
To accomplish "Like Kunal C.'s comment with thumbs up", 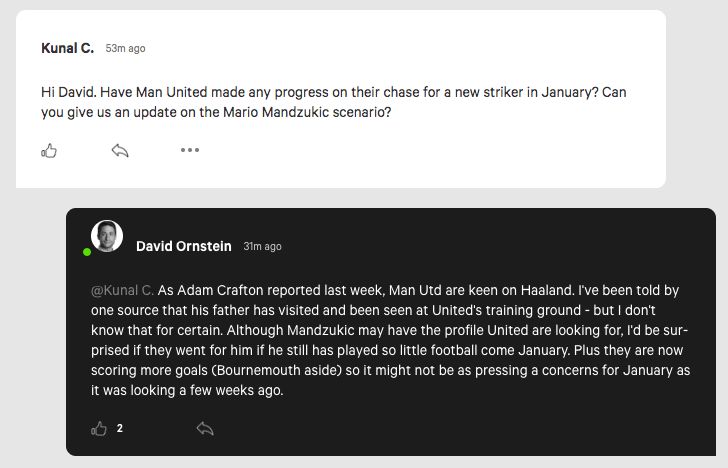I will pyautogui.click(x=49, y=150).
